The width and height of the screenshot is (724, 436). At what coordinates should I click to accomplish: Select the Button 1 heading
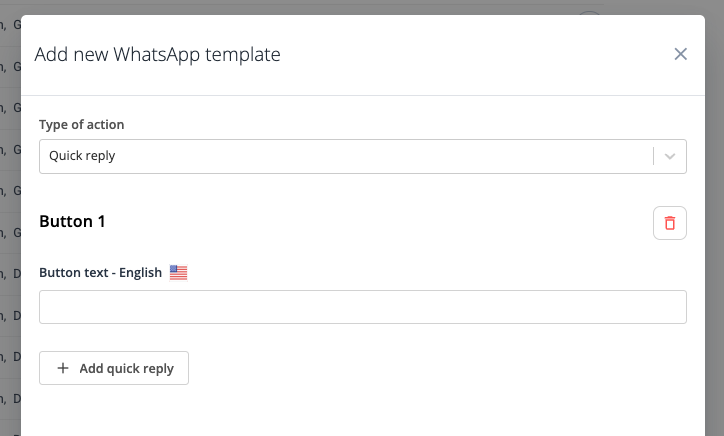pos(72,221)
